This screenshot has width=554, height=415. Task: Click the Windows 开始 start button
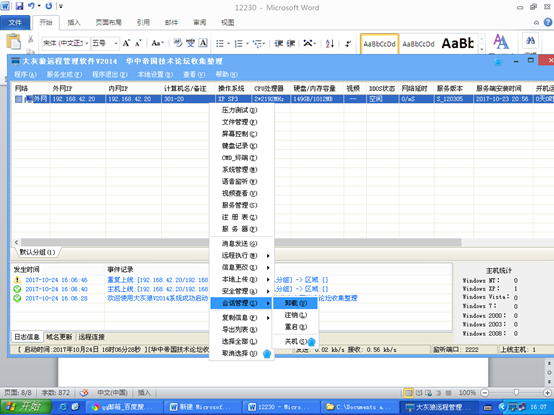click(x=25, y=407)
